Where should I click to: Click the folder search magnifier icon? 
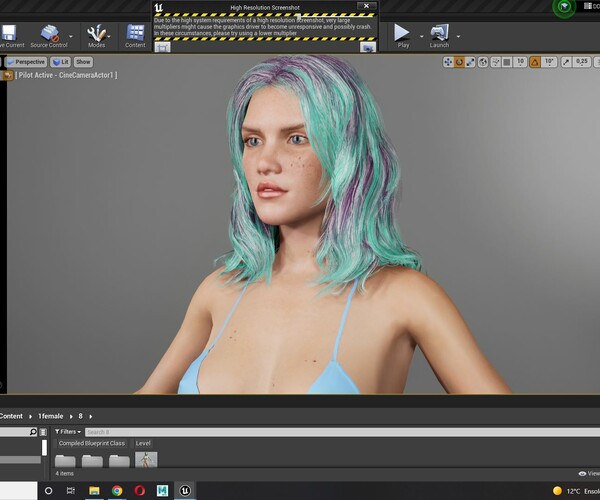(33, 432)
